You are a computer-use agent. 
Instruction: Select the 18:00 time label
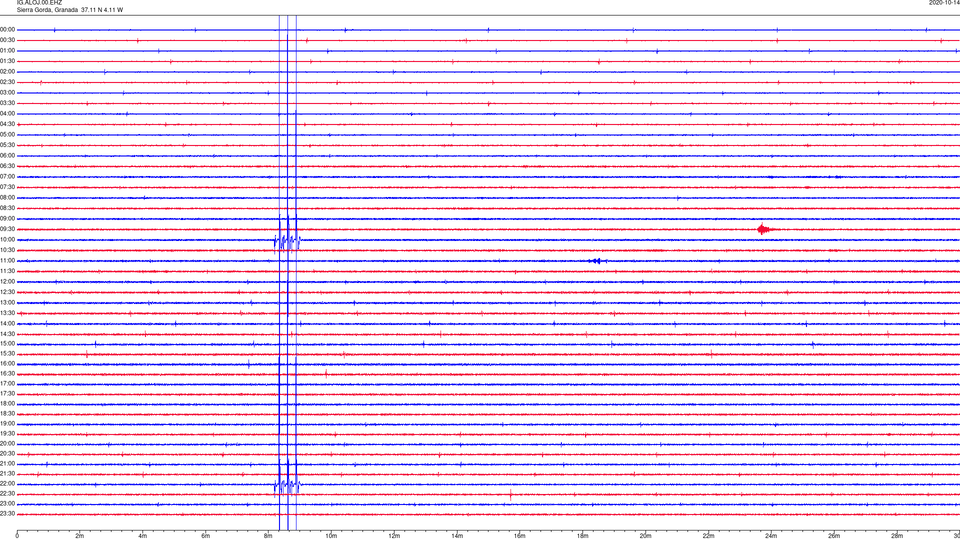[8, 404]
